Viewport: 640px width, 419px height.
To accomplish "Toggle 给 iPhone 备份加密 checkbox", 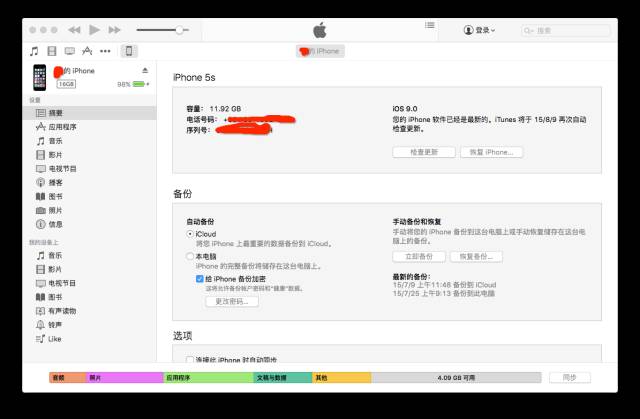I will click(x=200, y=279).
